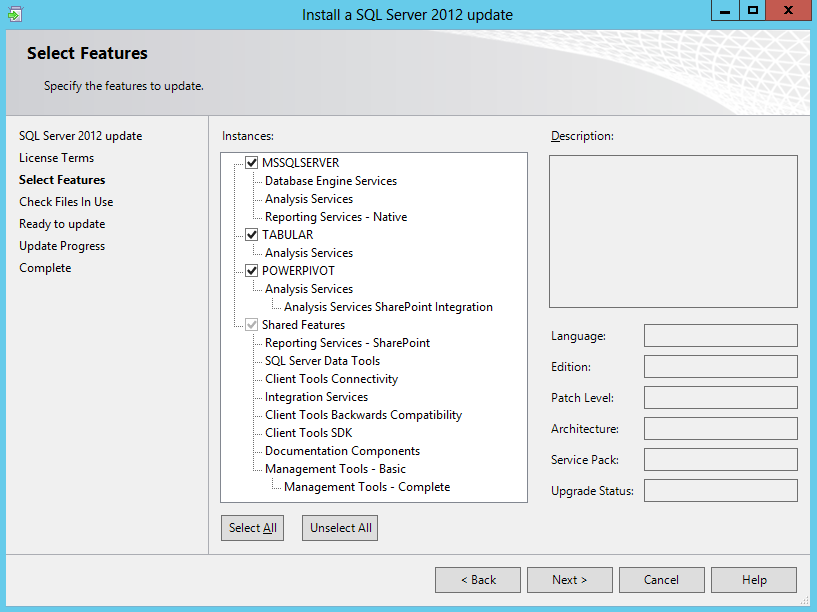Select Analysis Services under POWERPIVOT
817x612 pixels.
[309, 289]
